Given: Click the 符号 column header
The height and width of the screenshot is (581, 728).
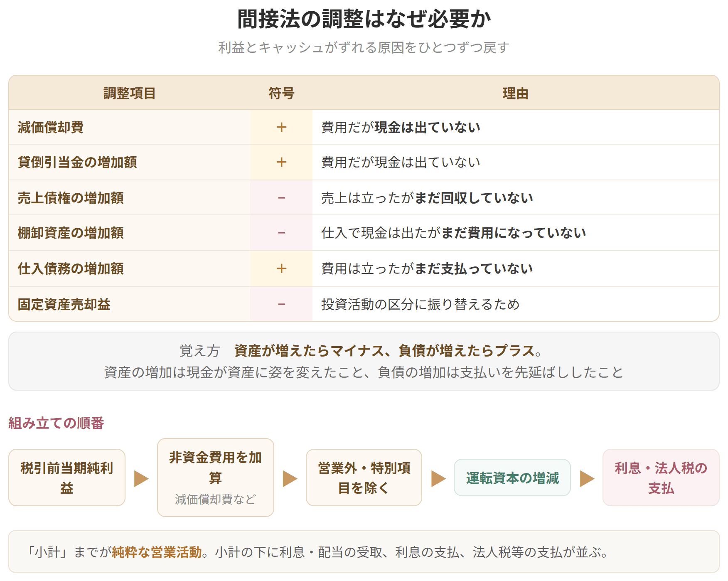Looking at the screenshot, I should pos(281,93).
